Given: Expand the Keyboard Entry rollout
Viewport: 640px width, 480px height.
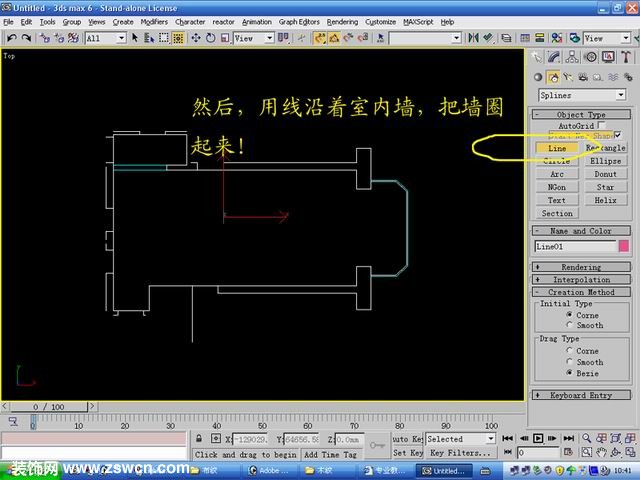Looking at the screenshot, I should pos(581,395).
